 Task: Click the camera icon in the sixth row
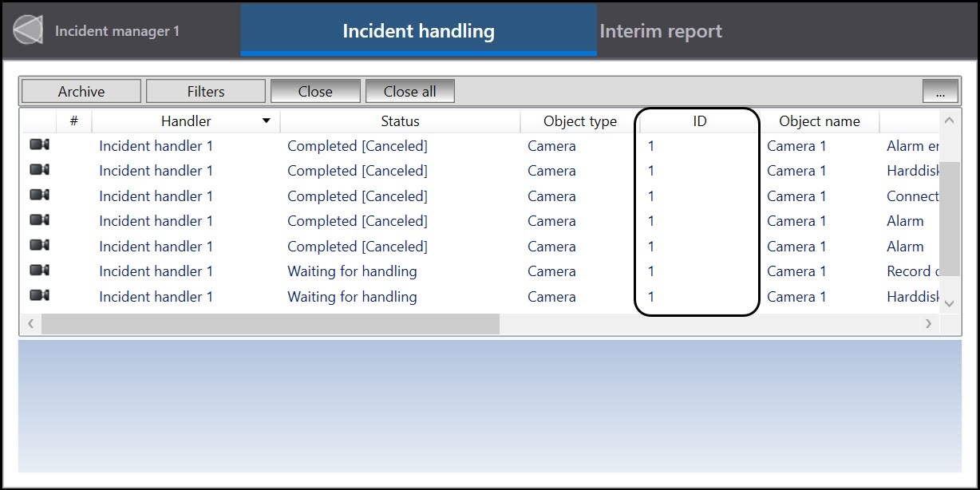pos(39,271)
